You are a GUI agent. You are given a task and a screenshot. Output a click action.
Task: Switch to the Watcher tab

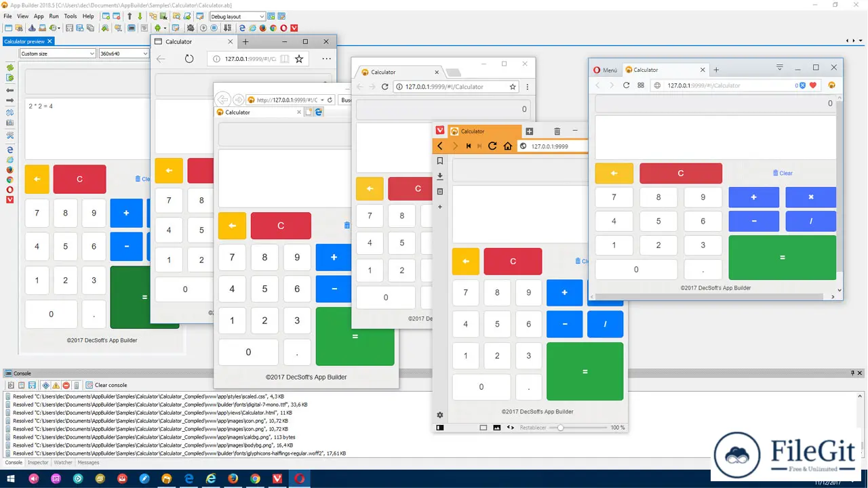[63, 463]
